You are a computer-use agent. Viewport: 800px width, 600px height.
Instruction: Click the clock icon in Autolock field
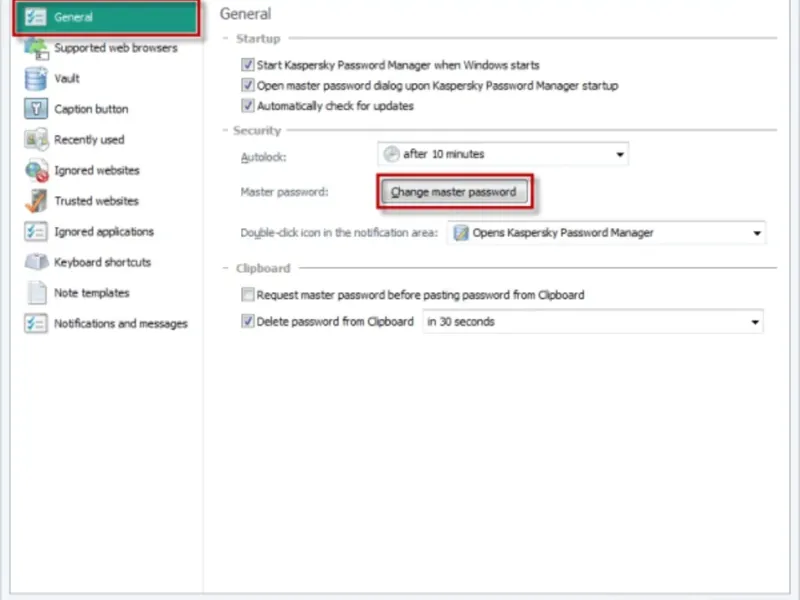[391, 154]
